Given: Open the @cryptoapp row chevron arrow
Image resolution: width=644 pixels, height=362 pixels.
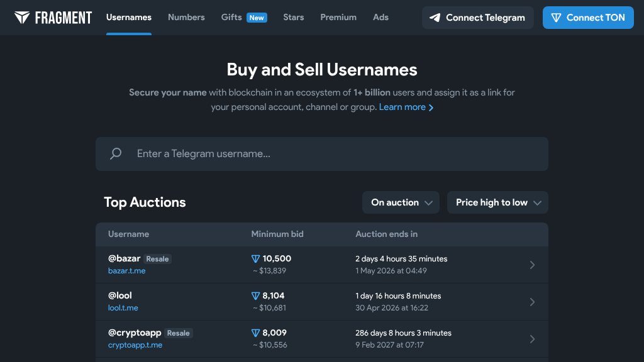Looking at the screenshot, I should (532, 339).
